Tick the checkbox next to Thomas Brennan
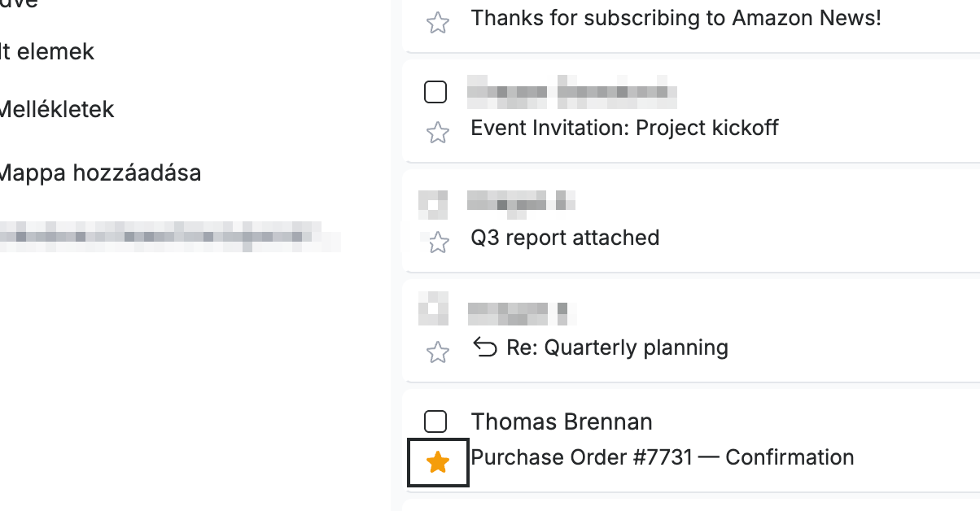Screen dimensions: 980x511 [436, 421]
